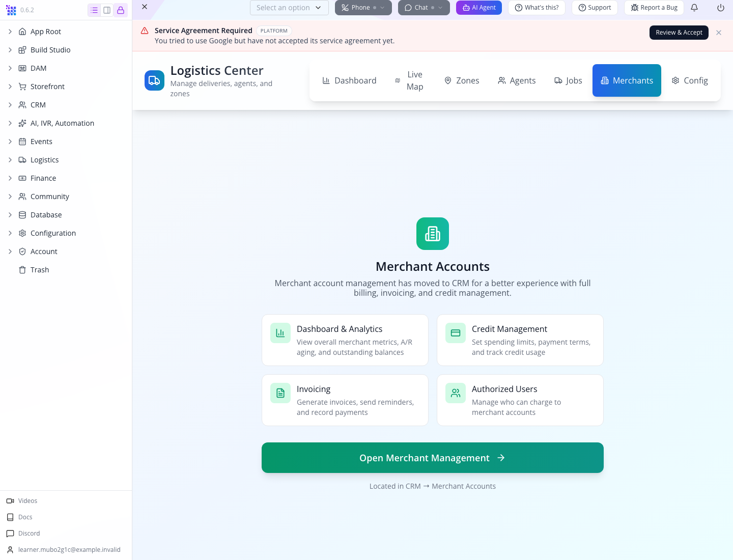Click the learner account email in sidebar
733x560 pixels.
pos(69,550)
